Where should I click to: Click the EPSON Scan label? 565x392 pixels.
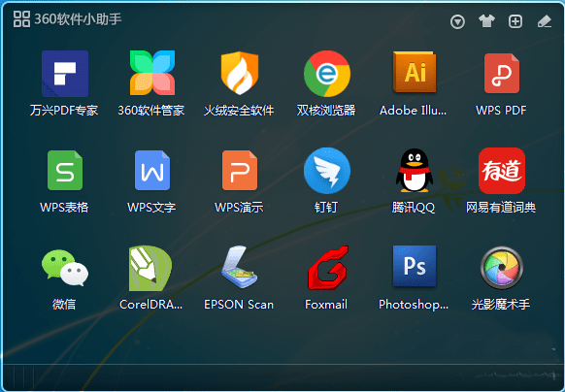(239, 305)
